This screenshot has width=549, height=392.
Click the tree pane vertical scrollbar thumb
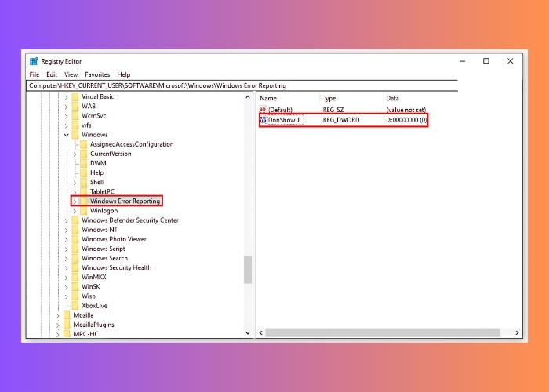[248, 269]
